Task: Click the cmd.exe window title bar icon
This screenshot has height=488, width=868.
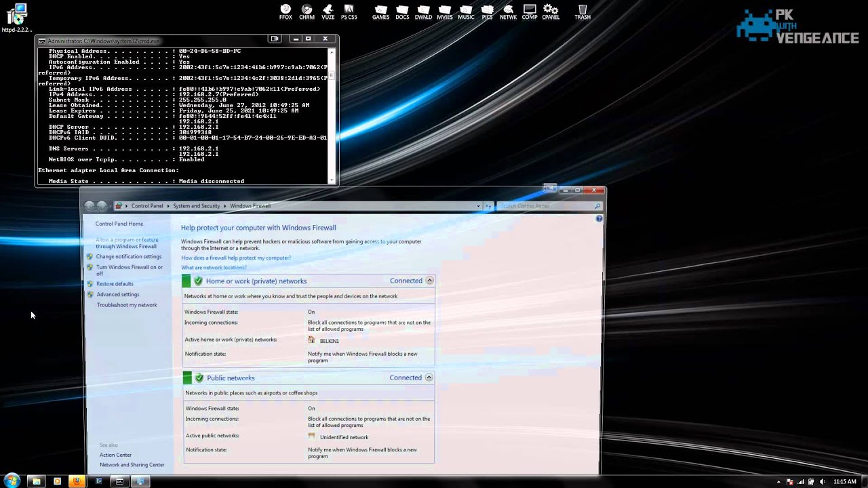Action: click(42, 41)
